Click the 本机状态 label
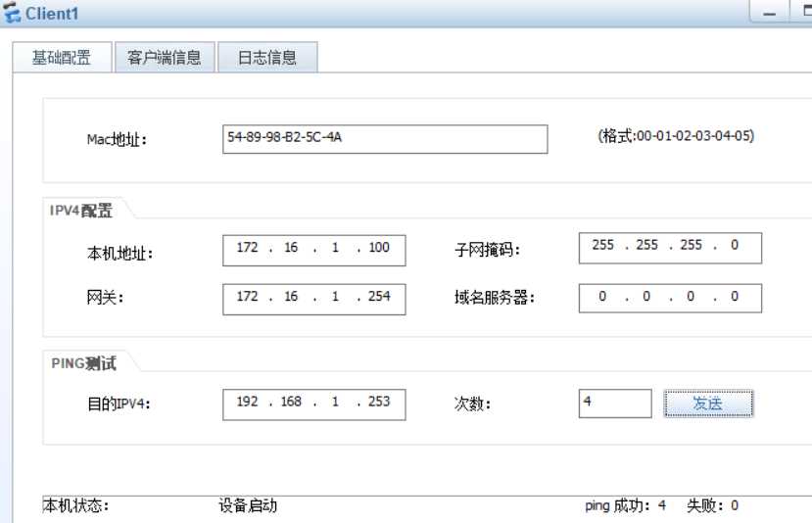This screenshot has height=523, width=812. point(75,505)
